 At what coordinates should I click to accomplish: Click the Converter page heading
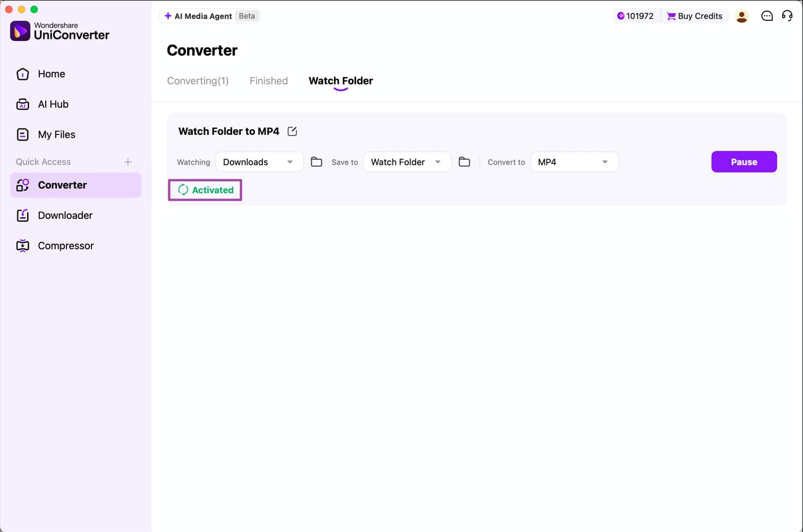point(202,50)
